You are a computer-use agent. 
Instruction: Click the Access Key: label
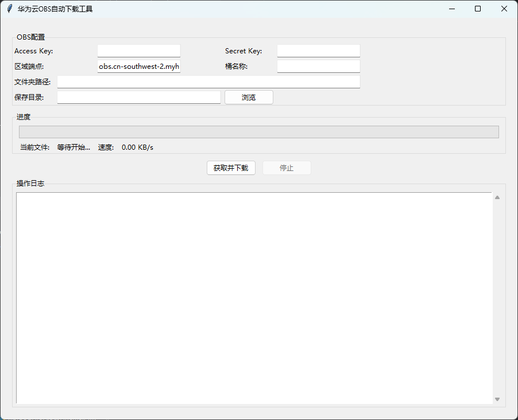[34, 51]
